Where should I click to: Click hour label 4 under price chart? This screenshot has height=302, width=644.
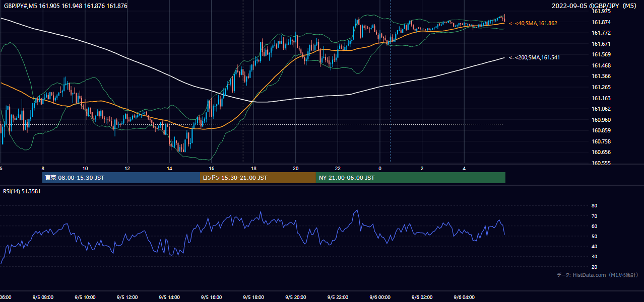pyautogui.click(x=464, y=168)
